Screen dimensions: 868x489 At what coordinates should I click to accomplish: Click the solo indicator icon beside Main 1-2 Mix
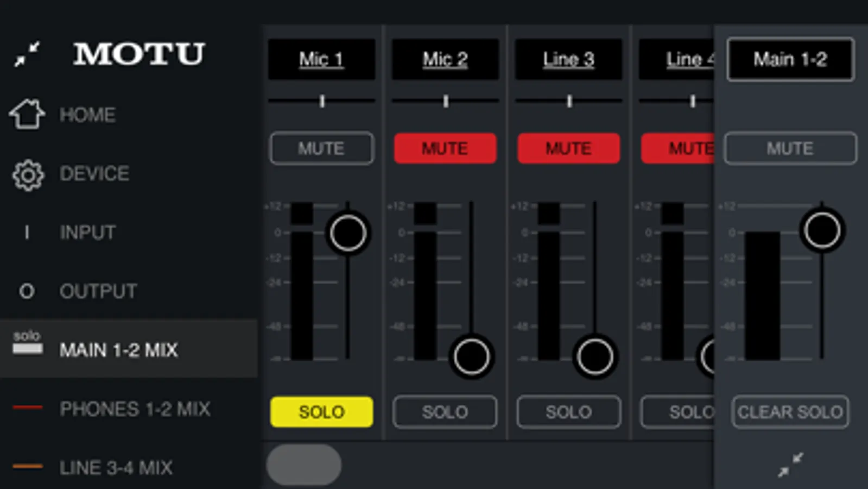[x=28, y=342]
